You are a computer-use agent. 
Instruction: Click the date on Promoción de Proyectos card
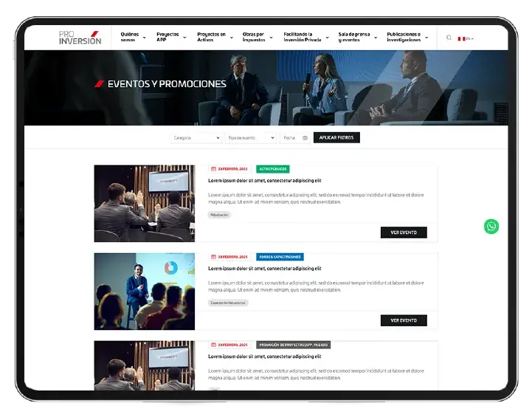[232, 345]
